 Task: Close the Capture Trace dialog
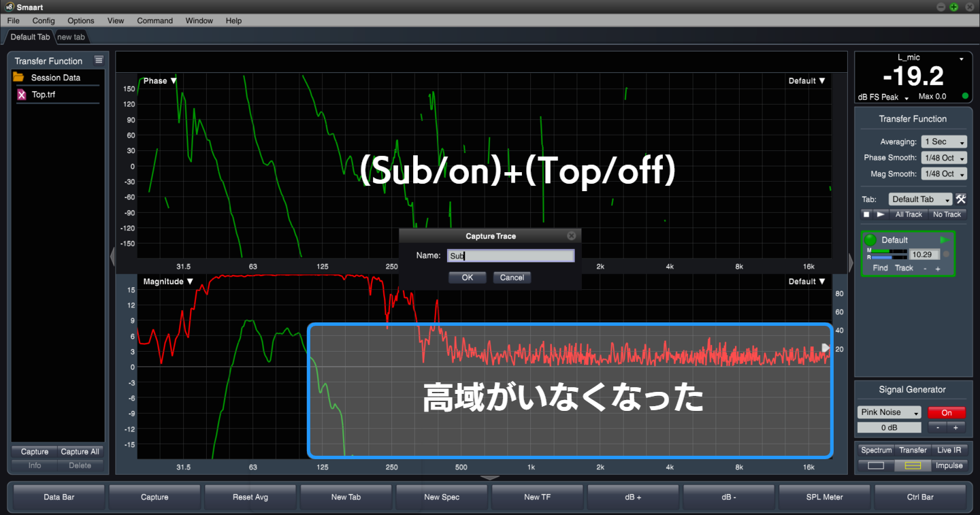tap(571, 236)
